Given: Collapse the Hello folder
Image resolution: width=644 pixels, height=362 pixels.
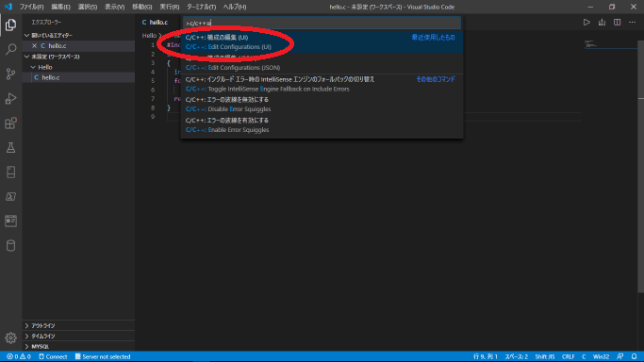Looking at the screenshot, I should 33,67.
